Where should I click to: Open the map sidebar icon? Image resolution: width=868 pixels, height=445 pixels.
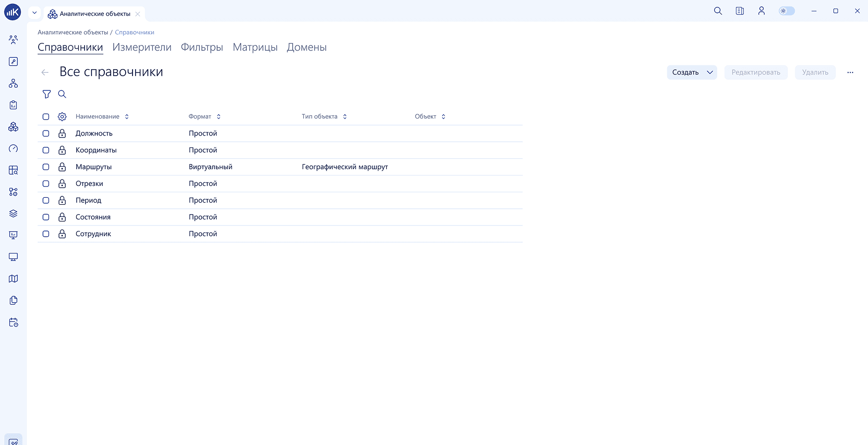pyautogui.click(x=13, y=279)
